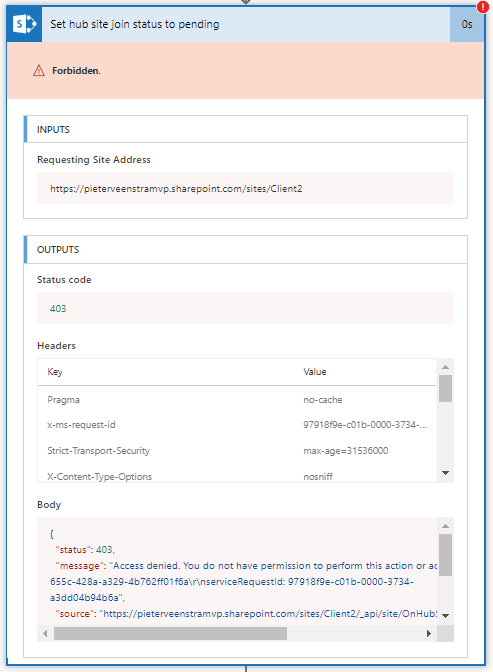This screenshot has height=672, width=493.
Task: Click the Body up scroll arrow
Action: [x=445, y=526]
